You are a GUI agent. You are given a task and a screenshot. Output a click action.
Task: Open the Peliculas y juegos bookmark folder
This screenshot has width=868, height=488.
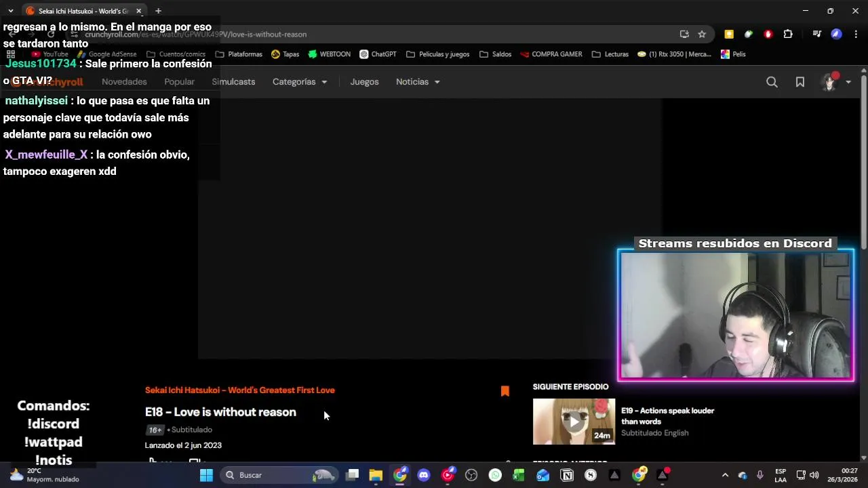coord(437,54)
